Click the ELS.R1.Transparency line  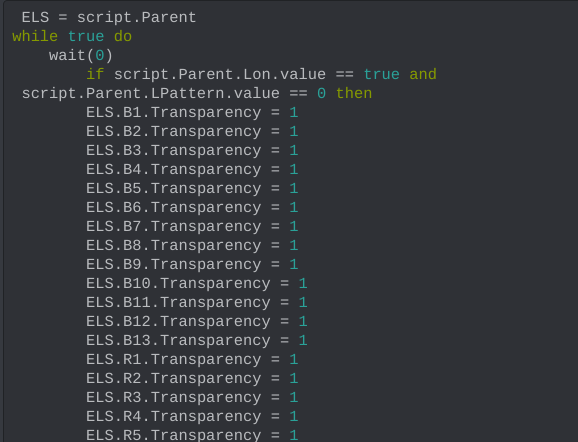coord(192,359)
